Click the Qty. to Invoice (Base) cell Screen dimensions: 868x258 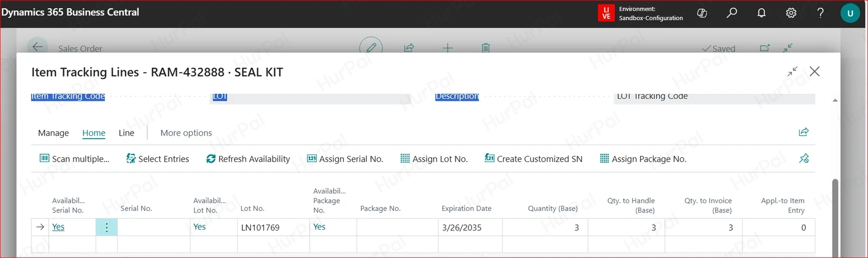tap(703, 227)
